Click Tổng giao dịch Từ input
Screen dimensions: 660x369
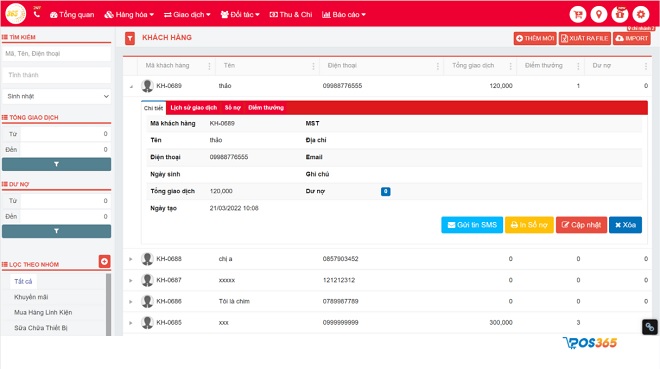click(x=66, y=134)
